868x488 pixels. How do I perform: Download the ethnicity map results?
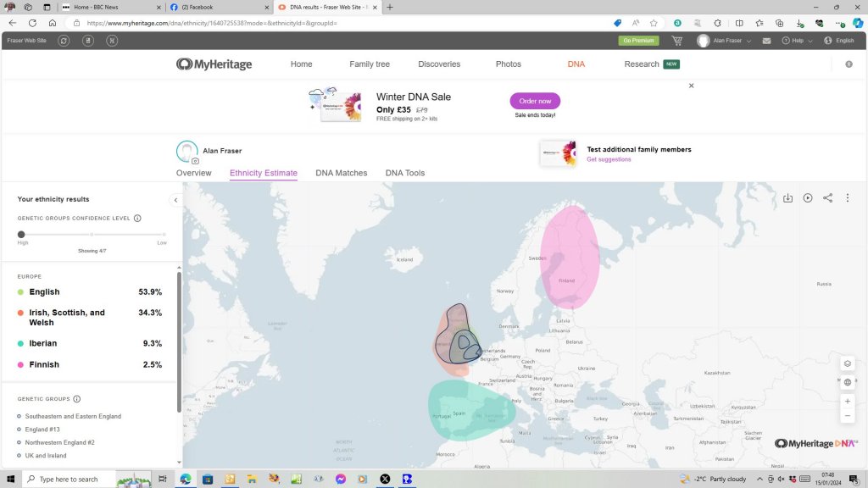click(x=787, y=198)
